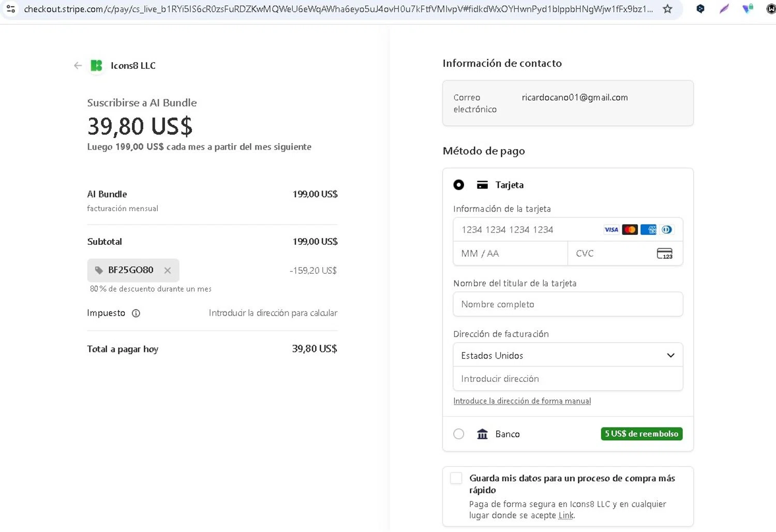Remove the BF25GO80 promo code
776x532 pixels.
[167, 270]
